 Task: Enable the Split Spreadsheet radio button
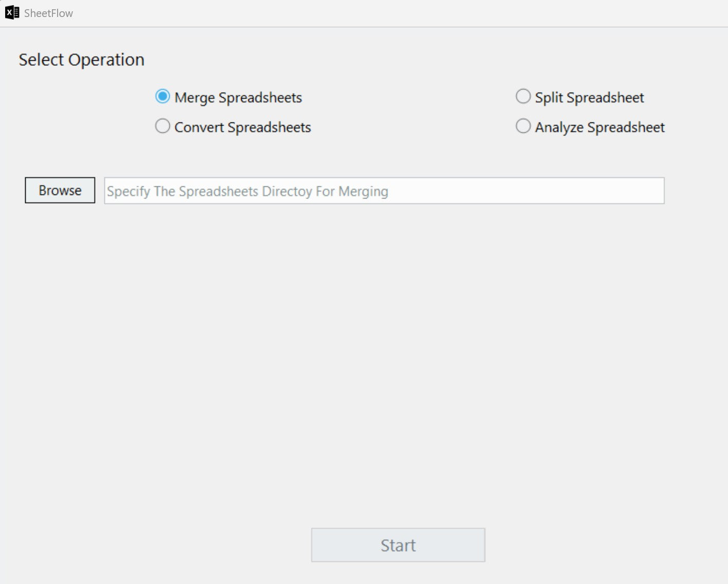pyautogui.click(x=523, y=97)
